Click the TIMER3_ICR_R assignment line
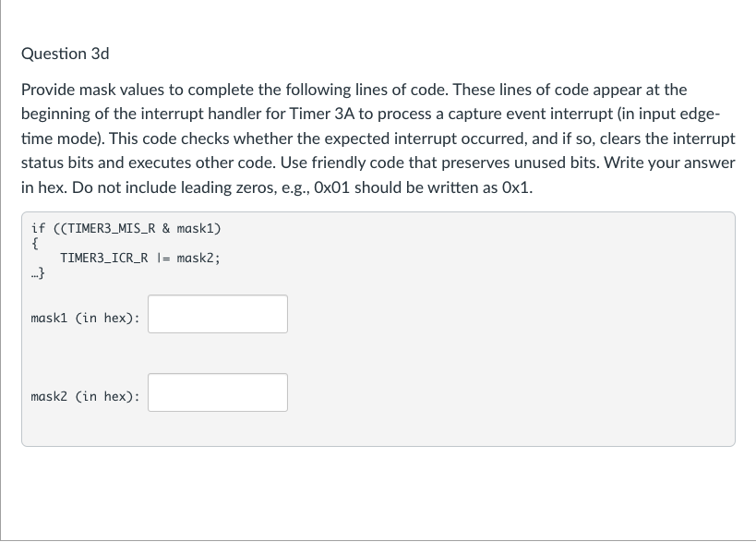The image size is (756, 542). 140,259
